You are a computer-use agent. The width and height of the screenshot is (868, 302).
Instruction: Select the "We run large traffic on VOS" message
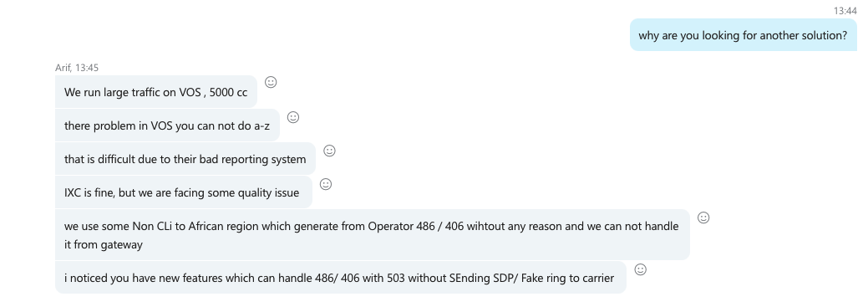tap(156, 92)
